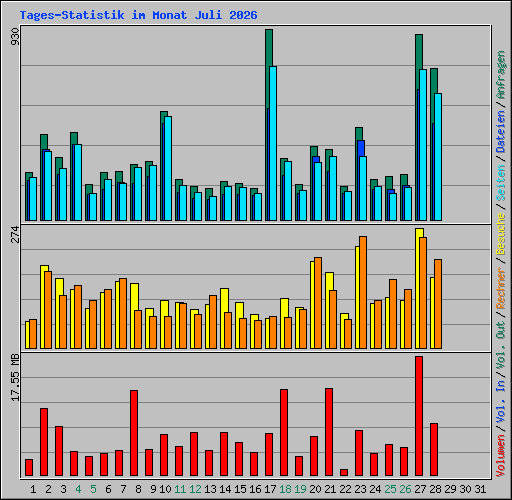This screenshot has height=500, width=512.
Task: Click the 17.55 MB scale label
Action: [15, 378]
